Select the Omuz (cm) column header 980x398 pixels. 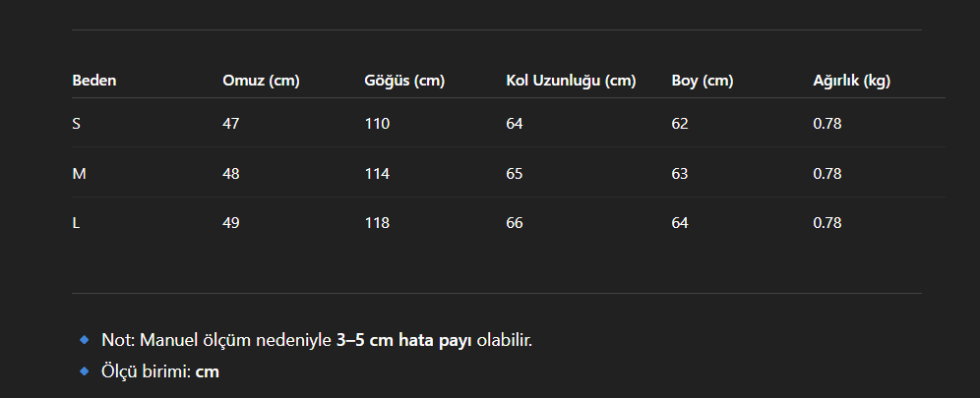[x=262, y=81]
